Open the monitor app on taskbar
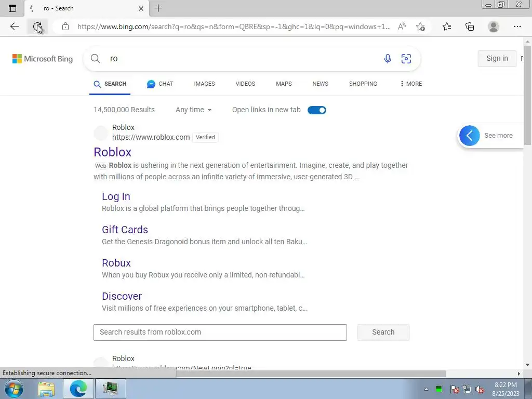This screenshot has width=532, height=399. pos(110,389)
